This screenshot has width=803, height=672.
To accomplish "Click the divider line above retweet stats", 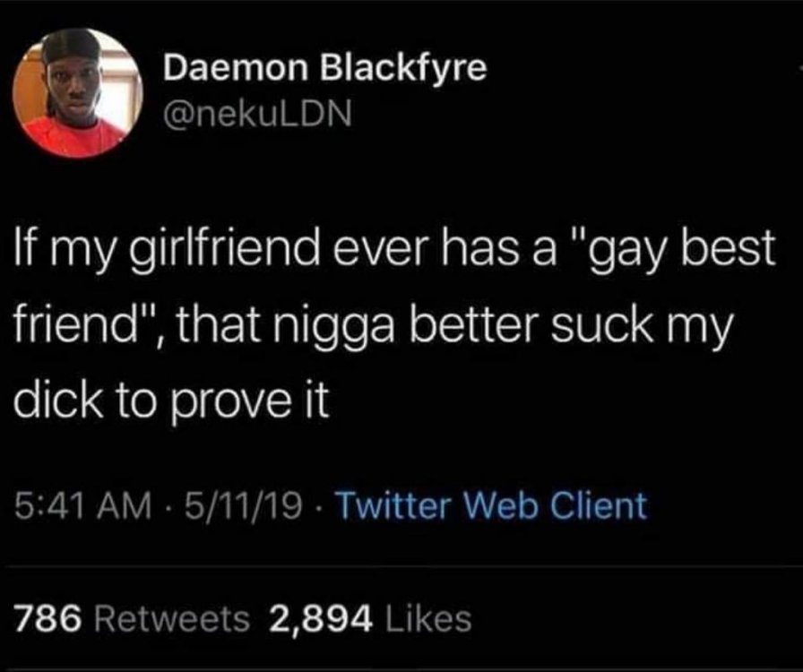I will pos(401,566).
